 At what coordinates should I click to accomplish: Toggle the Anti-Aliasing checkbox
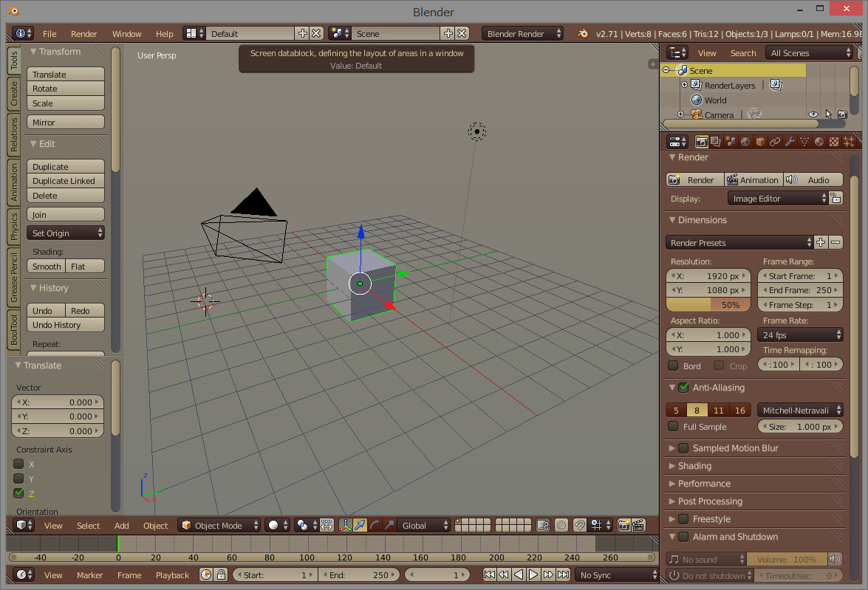pos(683,388)
